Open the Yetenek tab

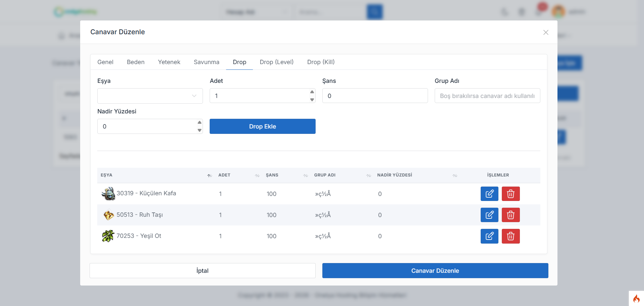[169, 62]
